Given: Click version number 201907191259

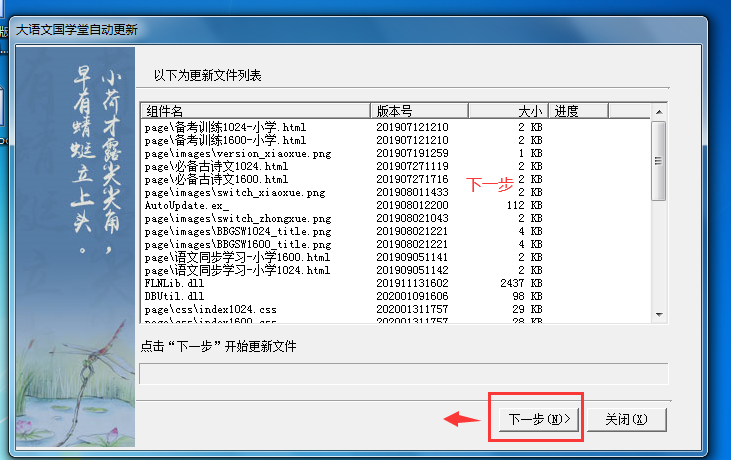Looking at the screenshot, I should pyautogui.click(x=412, y=153).
